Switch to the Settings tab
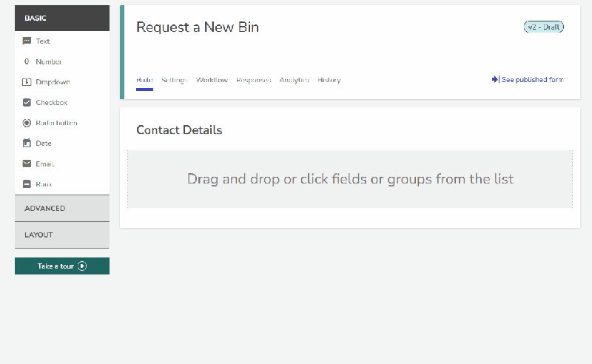Screen dimensions: 592x364 [174, 80]
